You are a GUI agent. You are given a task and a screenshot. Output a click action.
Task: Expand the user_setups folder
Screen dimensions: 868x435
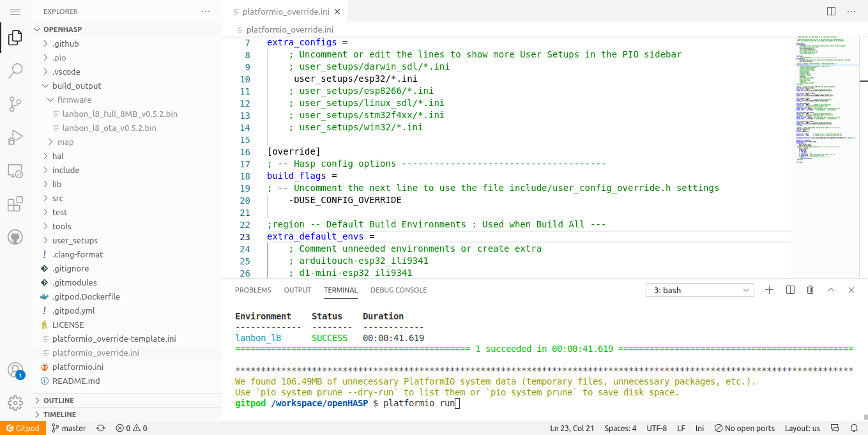(75, 240)
